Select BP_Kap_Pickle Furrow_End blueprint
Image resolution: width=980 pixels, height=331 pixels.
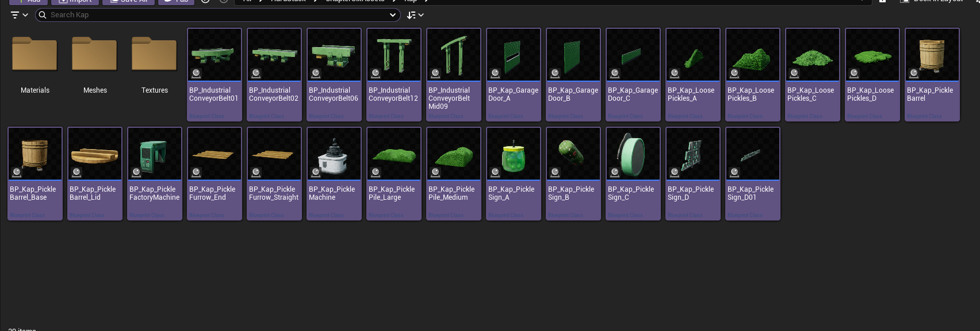point(215,174)
